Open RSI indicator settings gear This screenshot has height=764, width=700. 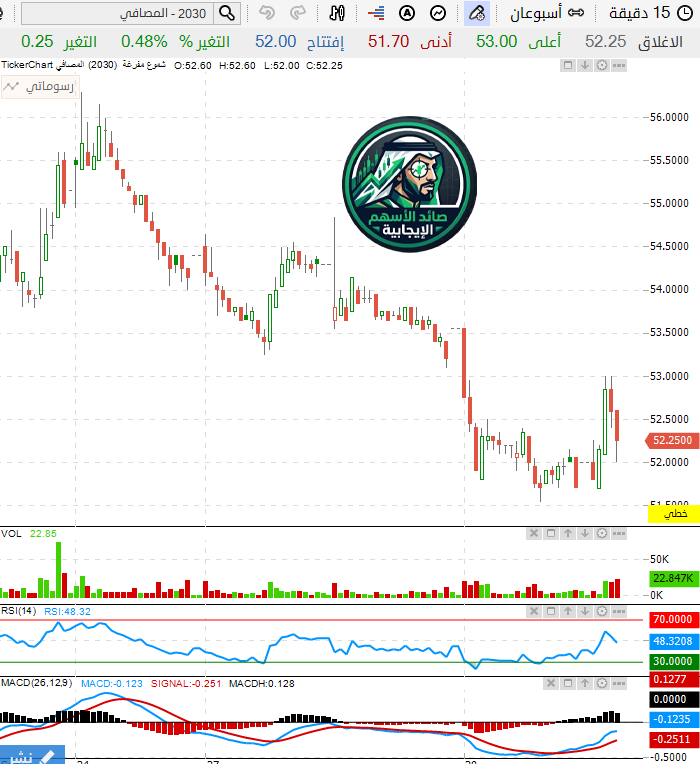point(602,611)
